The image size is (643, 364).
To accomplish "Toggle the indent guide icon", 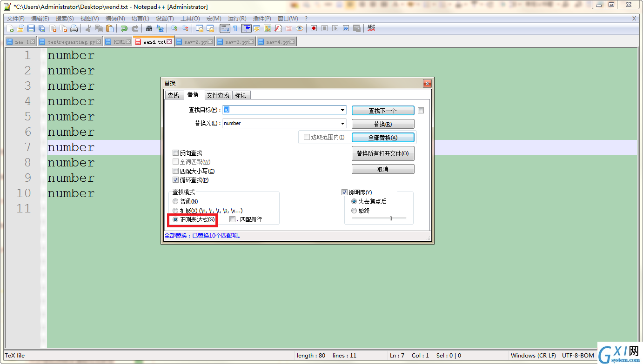I will pos(246,28).
